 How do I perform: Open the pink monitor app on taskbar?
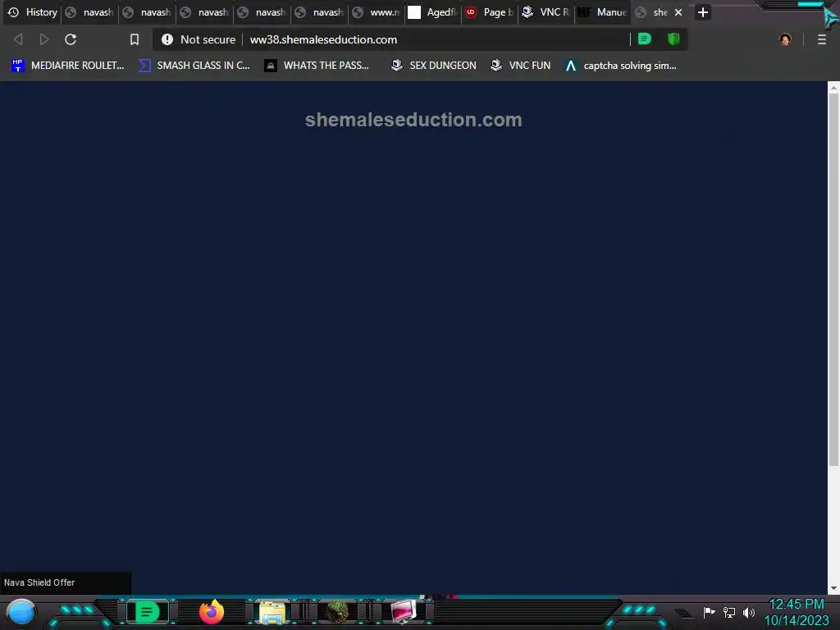[403, 612]
